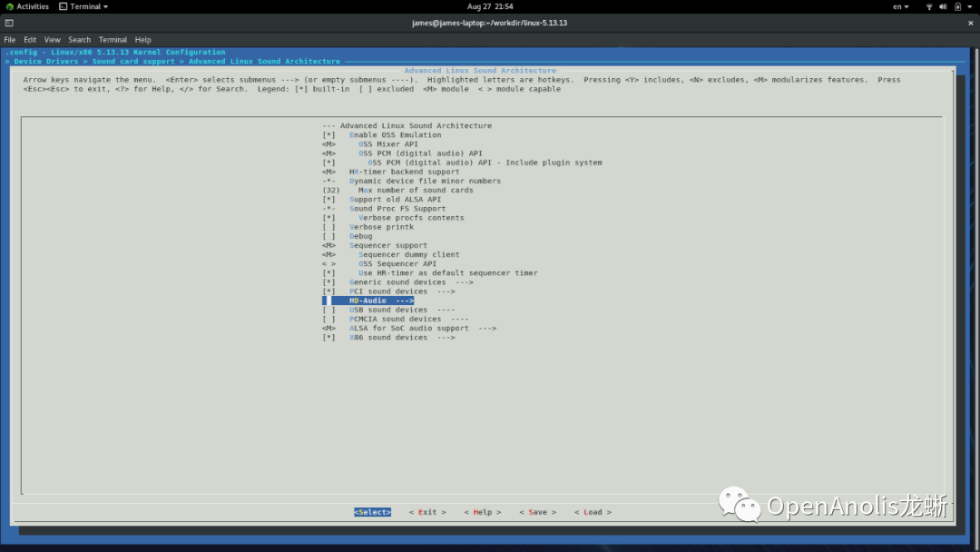Close the terminal window
This screenshot has height=552, width=980.
pos(970,23)
